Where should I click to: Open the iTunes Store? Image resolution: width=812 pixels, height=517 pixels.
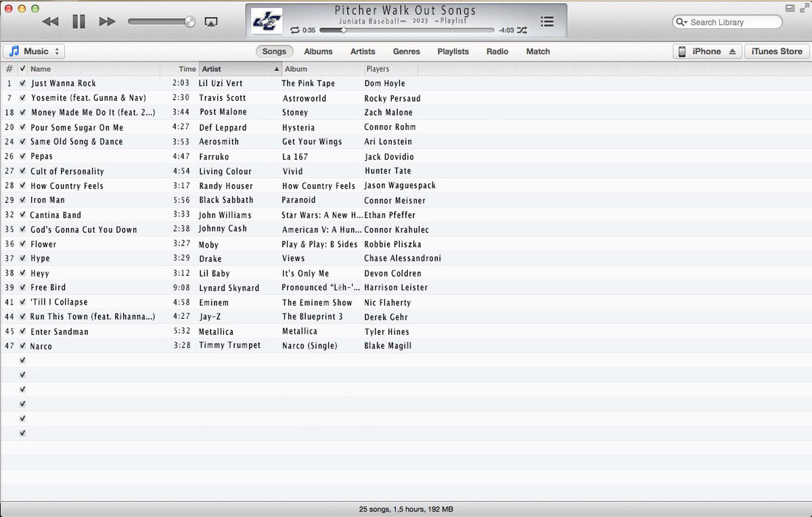tap(776, 51)
